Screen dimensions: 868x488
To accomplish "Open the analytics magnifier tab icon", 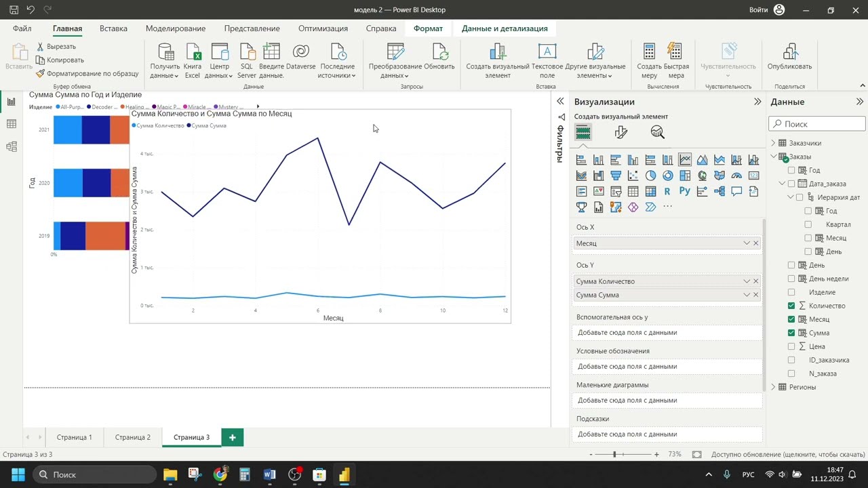I will pyautogui.click(x=657, y=132).
